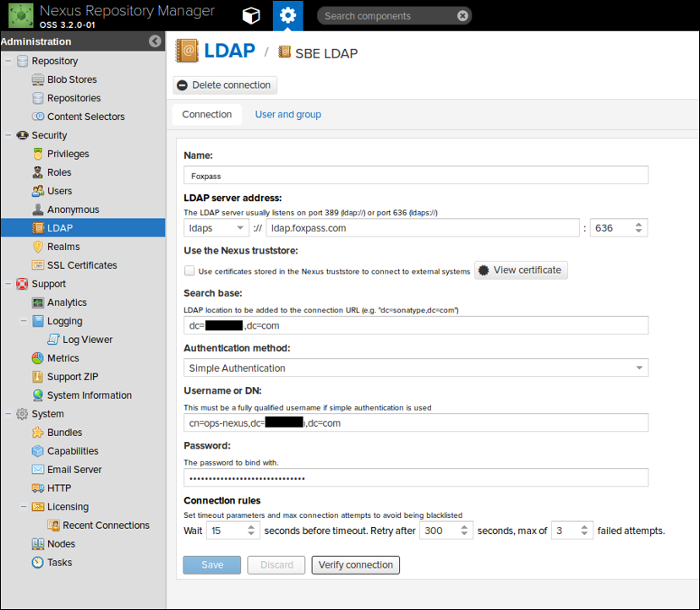Open the Authentication method dropdown
The image size is (700, 610).
point(639,368)
